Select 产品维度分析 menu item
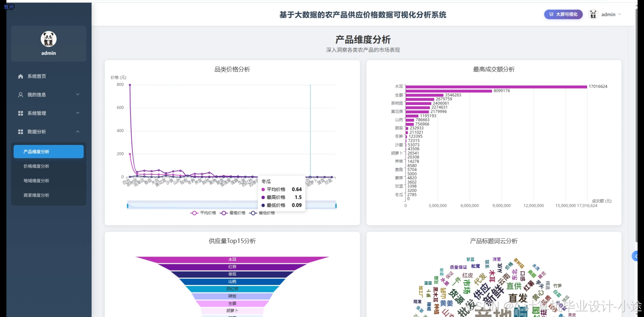 pyautogui.click(x=49, y=152)
